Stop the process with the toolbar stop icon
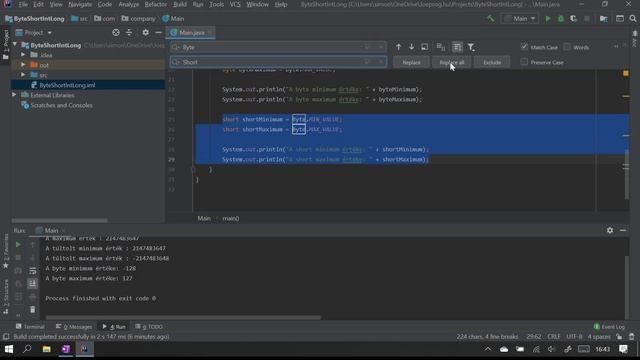The image size is (640, 360). point(587,19)
